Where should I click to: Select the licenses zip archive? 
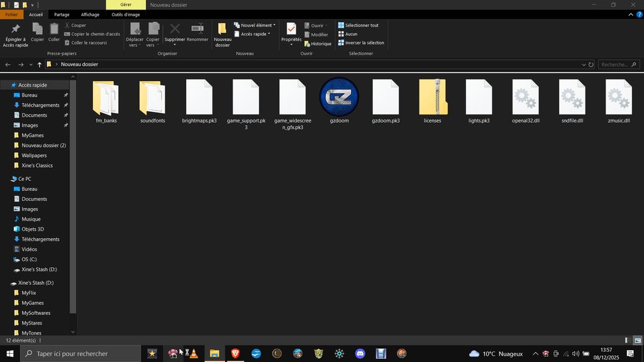point(432,98)
